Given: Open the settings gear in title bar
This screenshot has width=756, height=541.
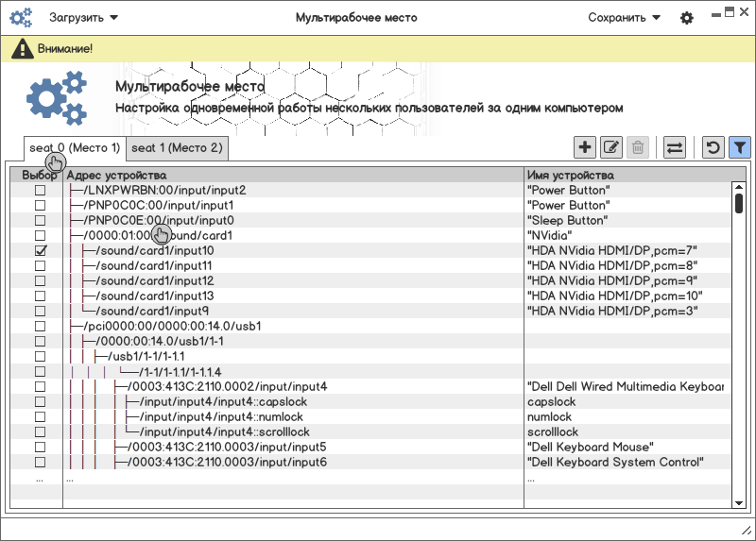Looking at the screenshot, I should pos(687,18).
